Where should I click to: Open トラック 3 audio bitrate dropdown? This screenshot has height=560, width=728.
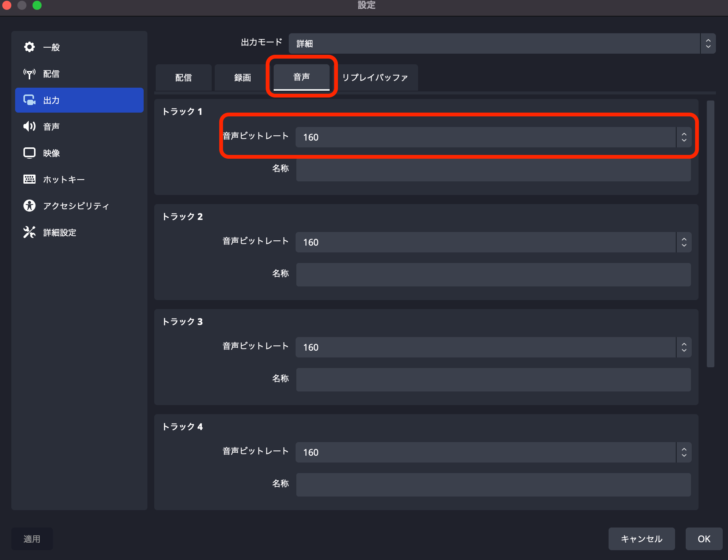pyautogui.click(x=683, y=347)
